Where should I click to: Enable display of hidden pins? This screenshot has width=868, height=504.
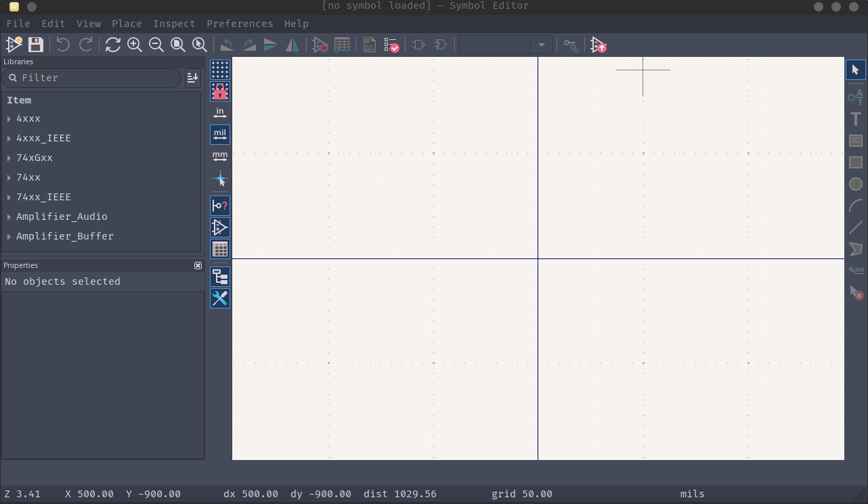[219, 205]
